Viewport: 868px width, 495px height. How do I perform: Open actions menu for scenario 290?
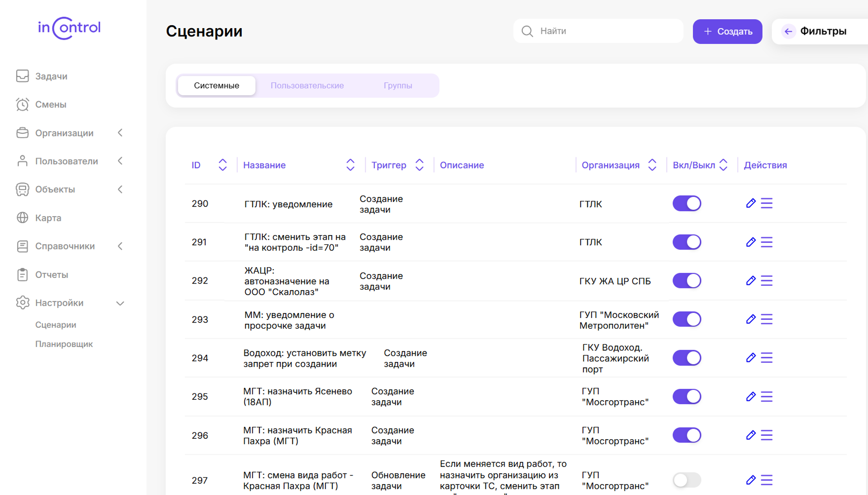(767, 203)
